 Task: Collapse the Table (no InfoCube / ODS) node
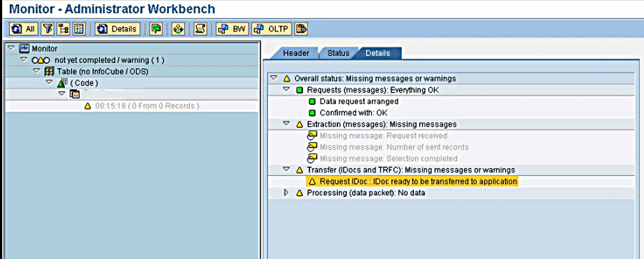click(x=37, y=71)
